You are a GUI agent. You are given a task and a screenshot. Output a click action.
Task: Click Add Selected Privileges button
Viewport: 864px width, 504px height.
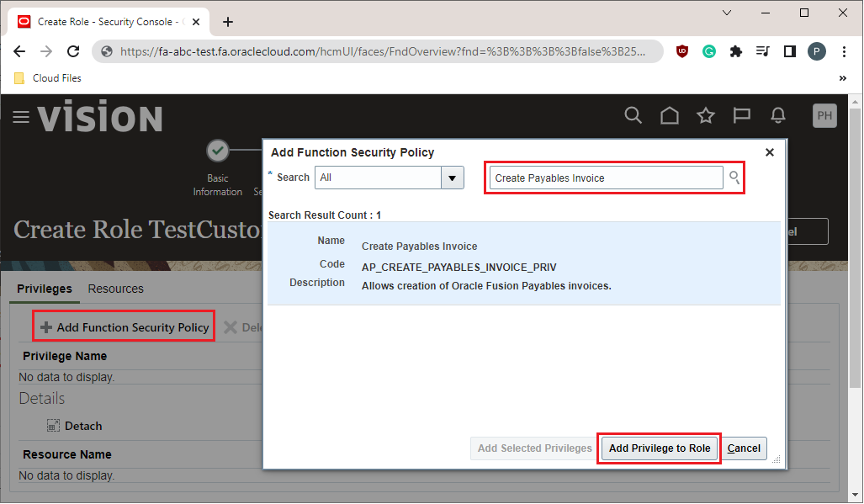[534, 448]
